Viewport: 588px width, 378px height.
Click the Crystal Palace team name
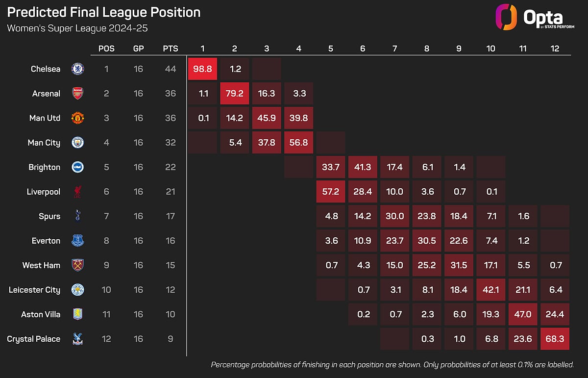pyautogui.click(x=34, y=339)
